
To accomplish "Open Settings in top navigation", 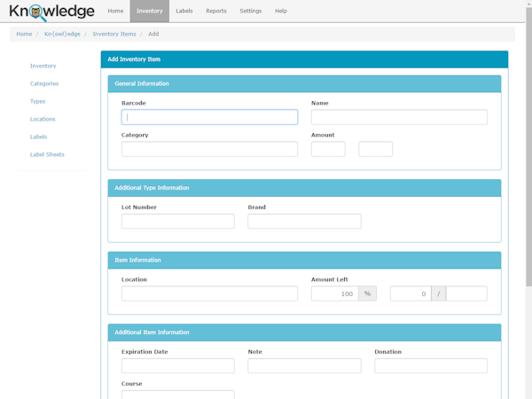I will tap(251, 11).
